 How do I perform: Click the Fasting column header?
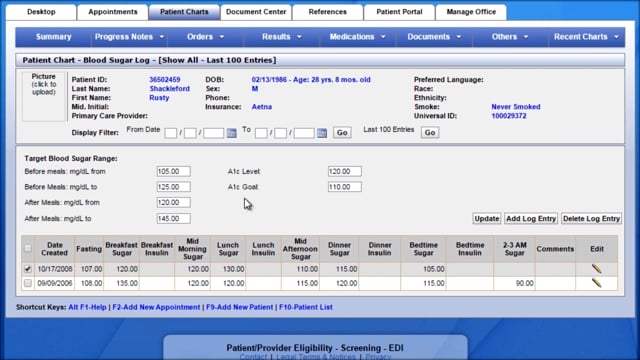[x=89, y=249]
